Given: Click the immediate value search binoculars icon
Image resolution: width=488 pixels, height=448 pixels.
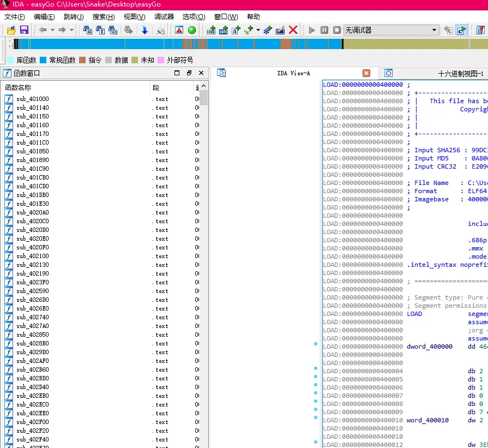Looking at the screenshot, I should pos(87,30).
